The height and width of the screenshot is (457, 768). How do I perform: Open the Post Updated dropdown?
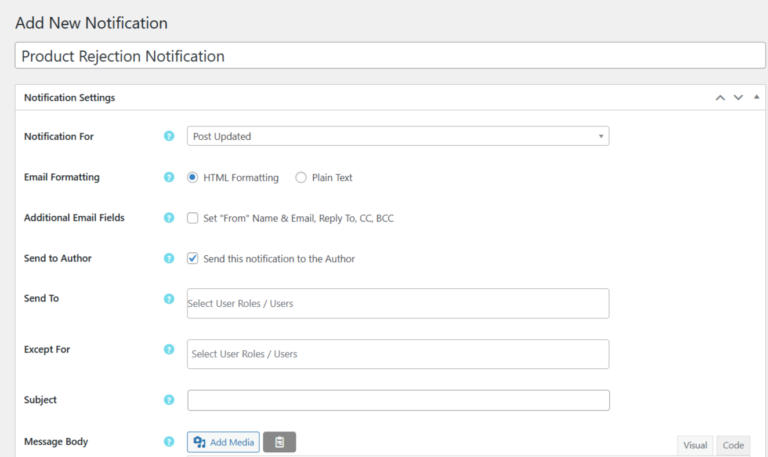(397, 136)
